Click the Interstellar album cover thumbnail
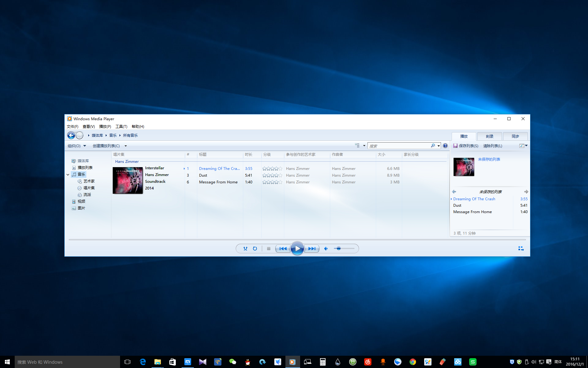The width and height of the screenshot is (588, 368). (x=128, y=180)
